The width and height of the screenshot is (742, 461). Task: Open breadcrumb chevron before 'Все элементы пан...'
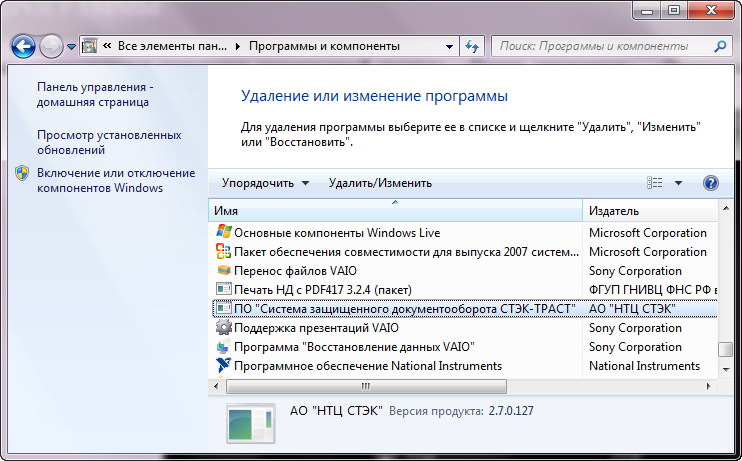(x=107, y=46)
